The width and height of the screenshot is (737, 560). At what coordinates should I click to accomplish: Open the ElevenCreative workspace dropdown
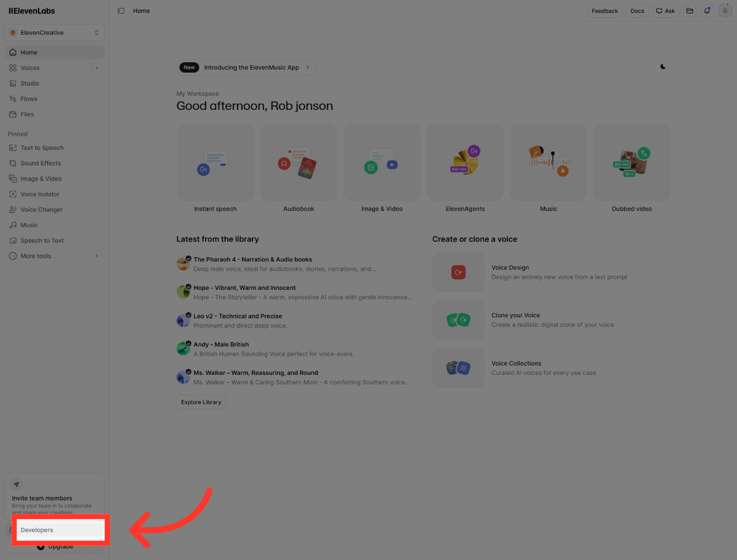click(55, 33)
